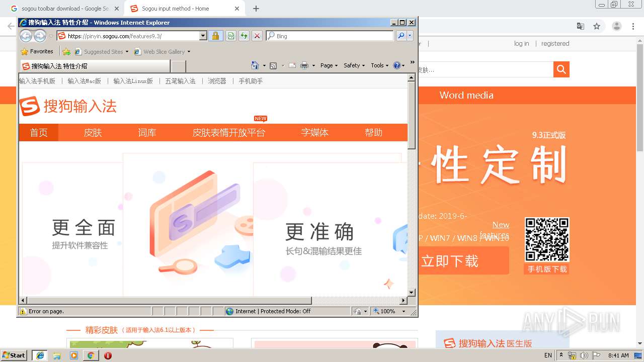Expand zoom level 100% dropdown
The width and height of the screenshot is (644, 362).
coord(404,311)
